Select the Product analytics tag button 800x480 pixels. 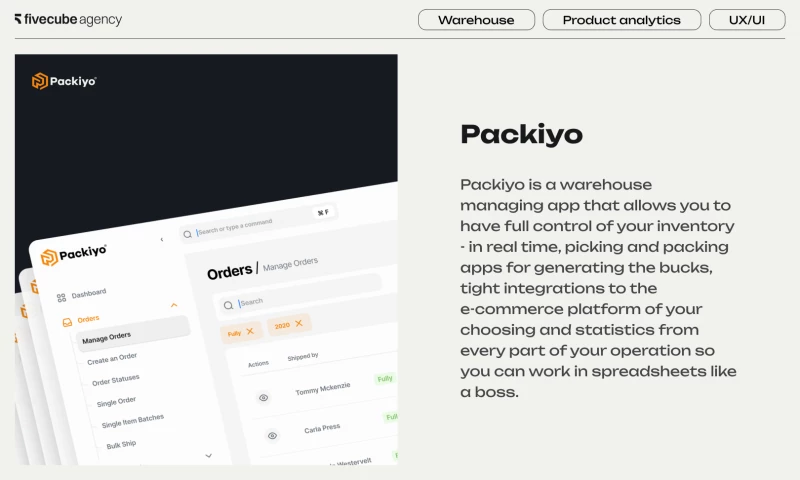tap(621, 20)
